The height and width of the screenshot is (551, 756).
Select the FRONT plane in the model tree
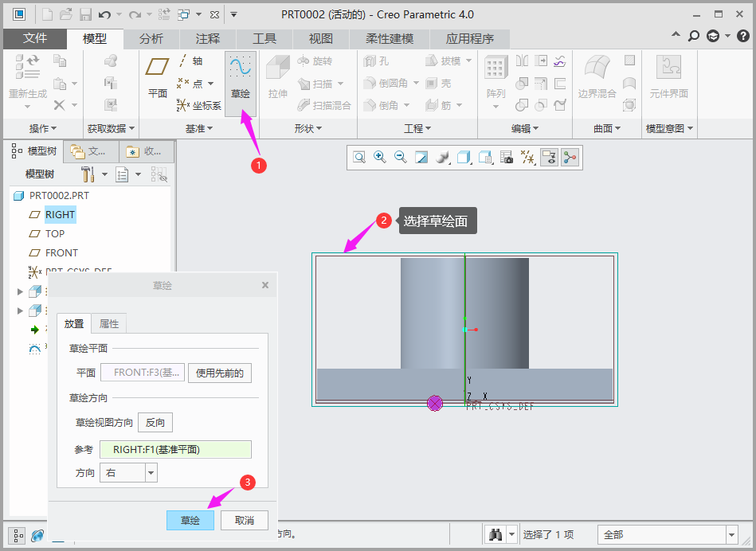[x=61, y=252]
